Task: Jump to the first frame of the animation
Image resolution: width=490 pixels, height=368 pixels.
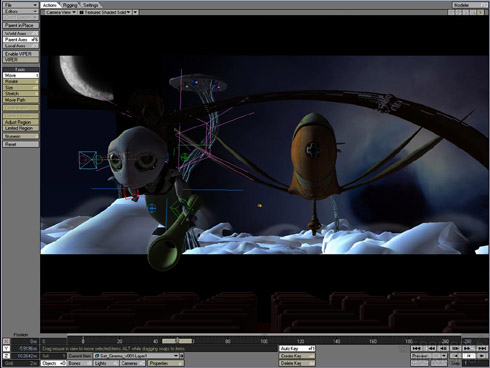Action: pos(417,348)
